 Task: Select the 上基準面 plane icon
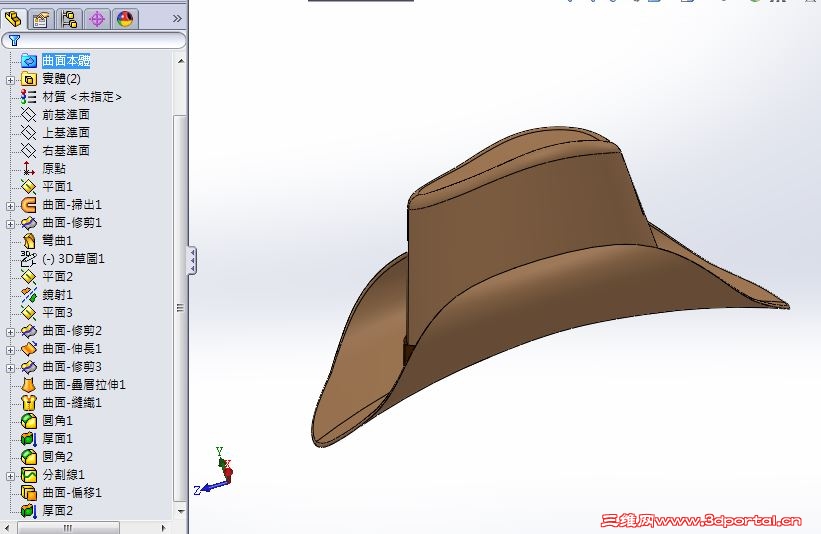28,132
